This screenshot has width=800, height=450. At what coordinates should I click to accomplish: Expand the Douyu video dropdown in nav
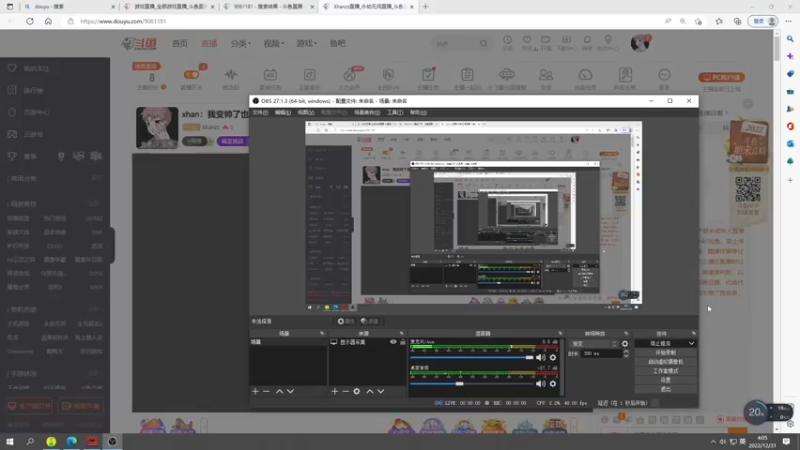point(273,43)
